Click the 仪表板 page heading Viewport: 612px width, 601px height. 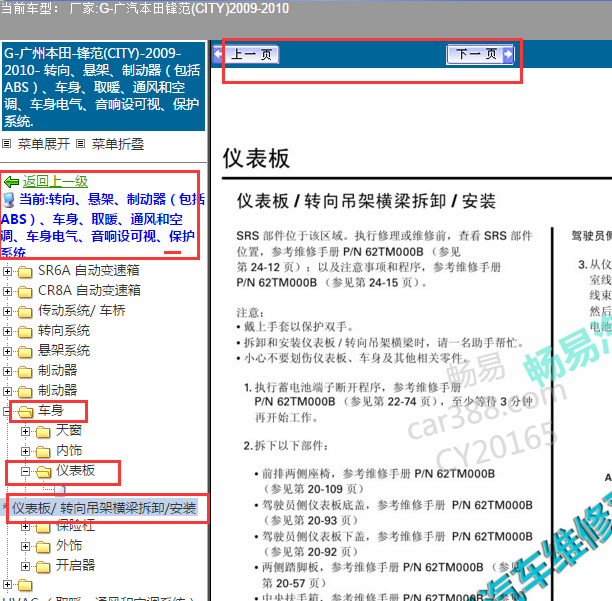pos(256,158)
